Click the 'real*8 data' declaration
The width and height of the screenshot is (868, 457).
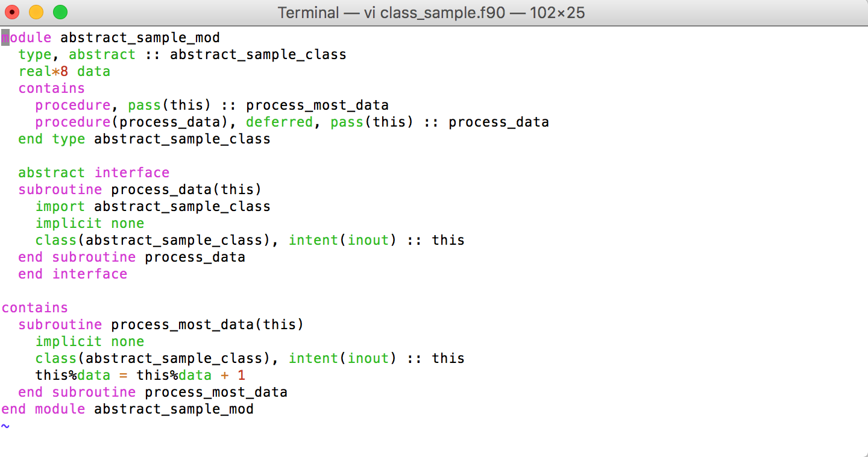point(64,71)
